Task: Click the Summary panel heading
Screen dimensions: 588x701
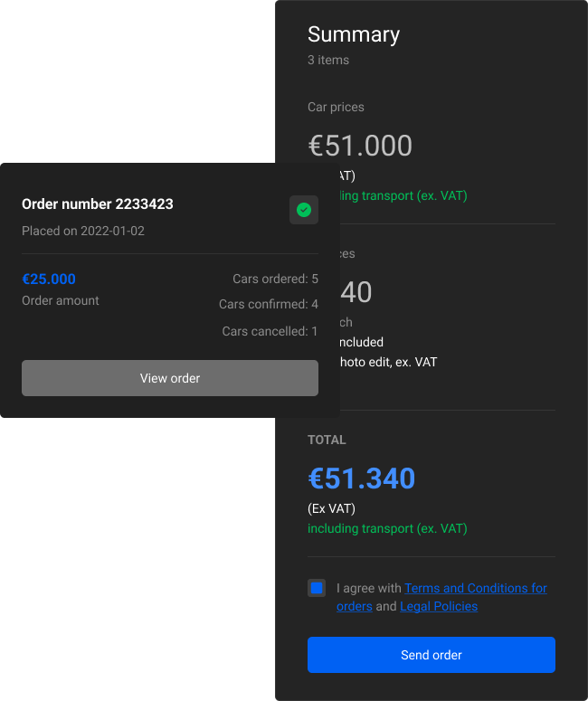Action: click(354, 35)
